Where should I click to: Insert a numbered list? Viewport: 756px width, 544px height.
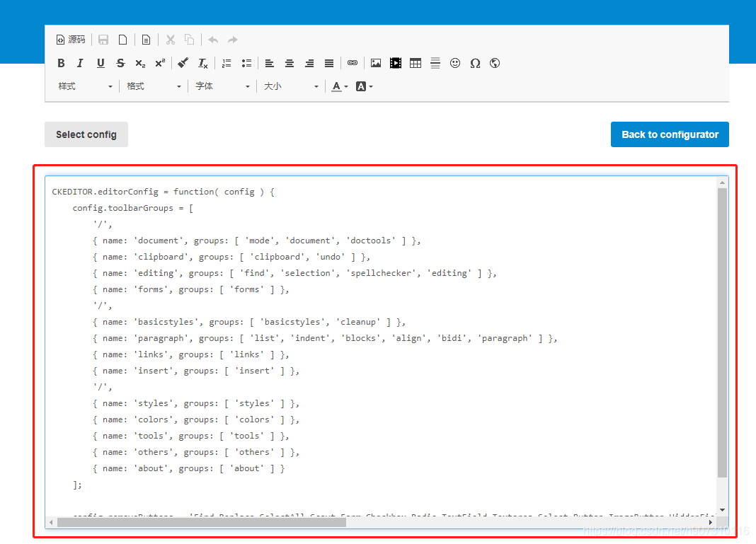(x=226, y=63)
